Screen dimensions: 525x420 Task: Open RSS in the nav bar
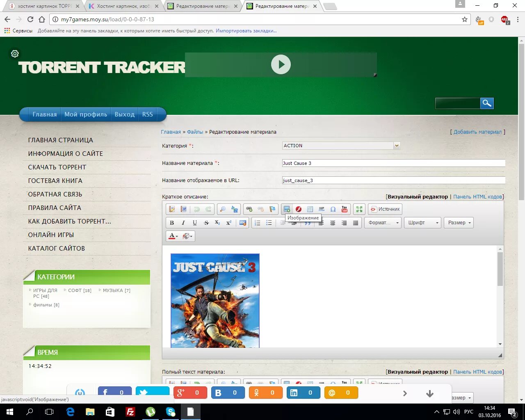click(x=148, y=114)
